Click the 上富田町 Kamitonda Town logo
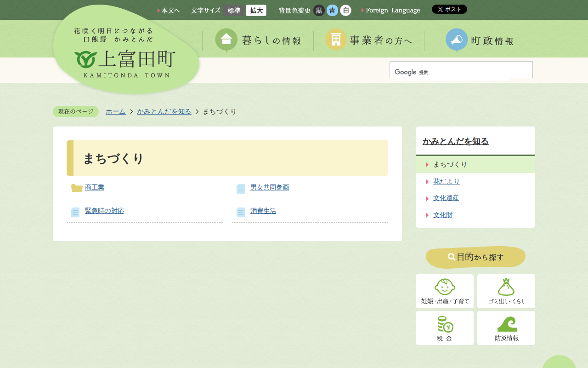Viewport: 588px width, 368px height. point(125,60)
